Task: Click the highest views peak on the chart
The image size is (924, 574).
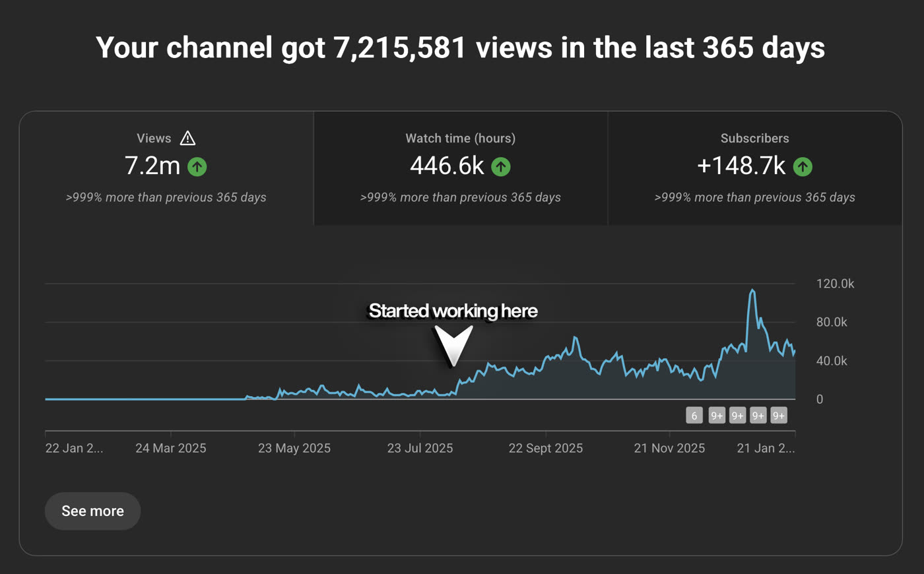Action: [752, 290]
